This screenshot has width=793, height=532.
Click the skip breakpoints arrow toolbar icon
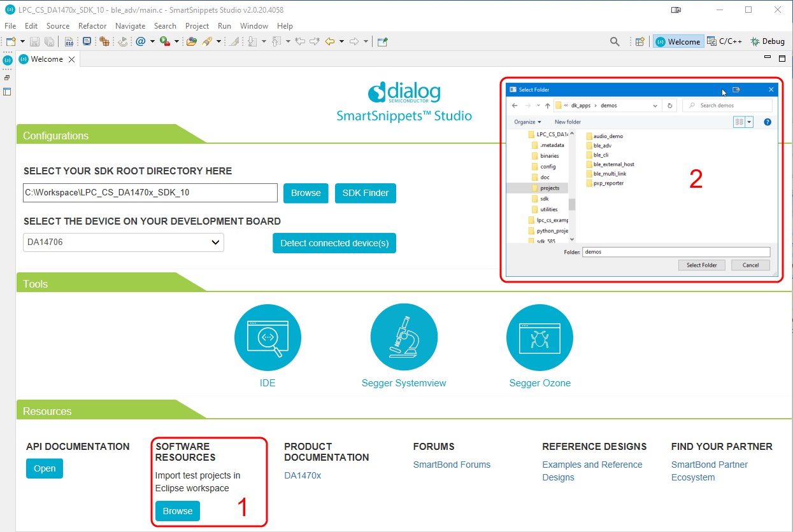pos(123,41)
